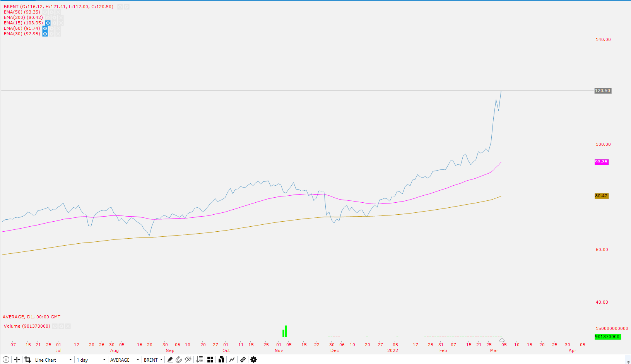Open the chart comparison icon
Image resolution: width=631 pixels, height=364 pixels.
point(221,359)
